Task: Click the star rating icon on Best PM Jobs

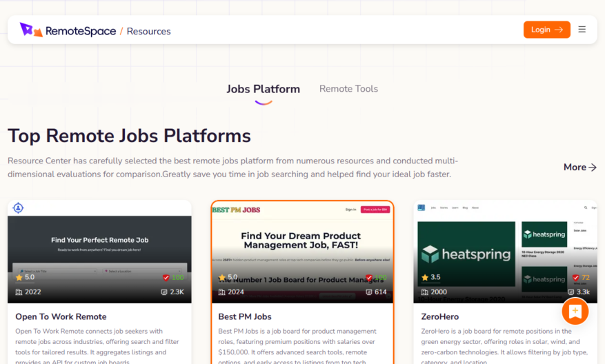Action: (222, 277)
